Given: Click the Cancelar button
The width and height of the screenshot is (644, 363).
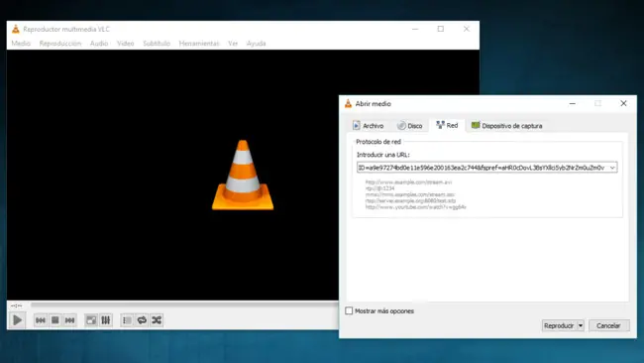Looking at the screenshot, I should [x=608, y=325].
